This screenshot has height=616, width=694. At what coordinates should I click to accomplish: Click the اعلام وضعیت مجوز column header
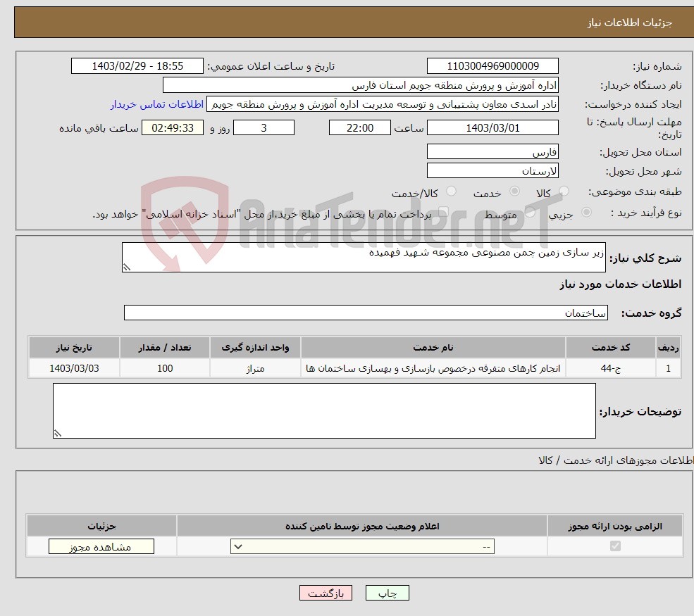click(362, 526)
